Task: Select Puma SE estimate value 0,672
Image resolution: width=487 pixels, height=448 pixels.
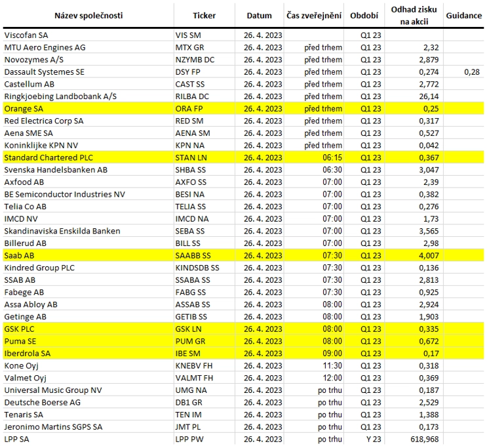Action: [x=429, y=341]
